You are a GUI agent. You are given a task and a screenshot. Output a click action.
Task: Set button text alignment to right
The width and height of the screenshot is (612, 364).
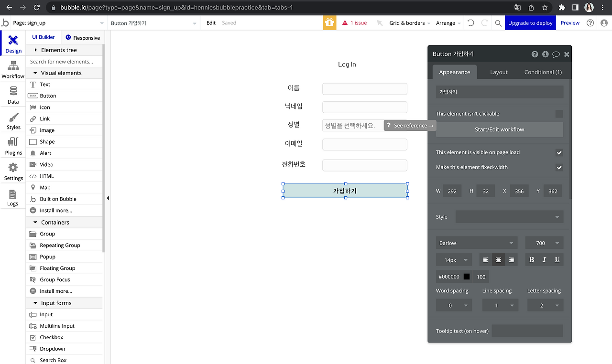(x=511, y=259)
